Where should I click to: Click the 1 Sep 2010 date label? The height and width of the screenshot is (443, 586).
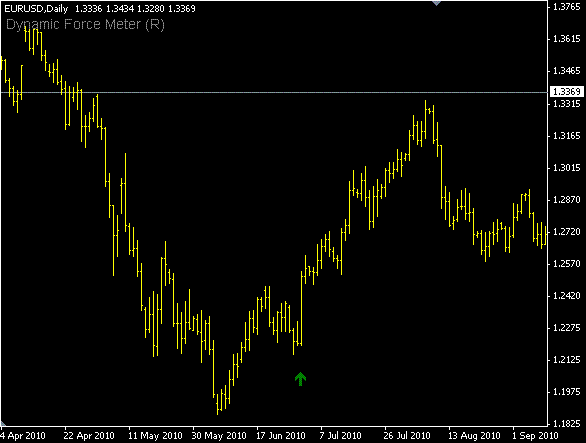point(535,436)
